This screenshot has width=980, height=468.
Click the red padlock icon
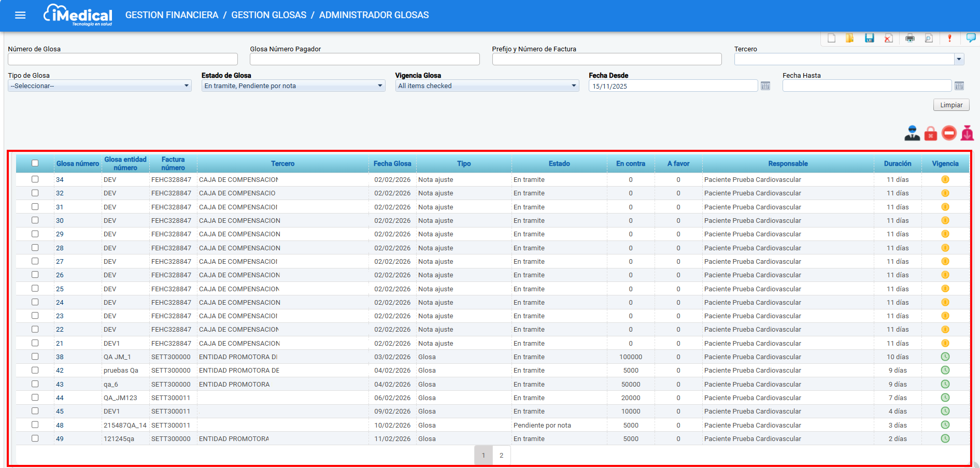click(931, 134)
